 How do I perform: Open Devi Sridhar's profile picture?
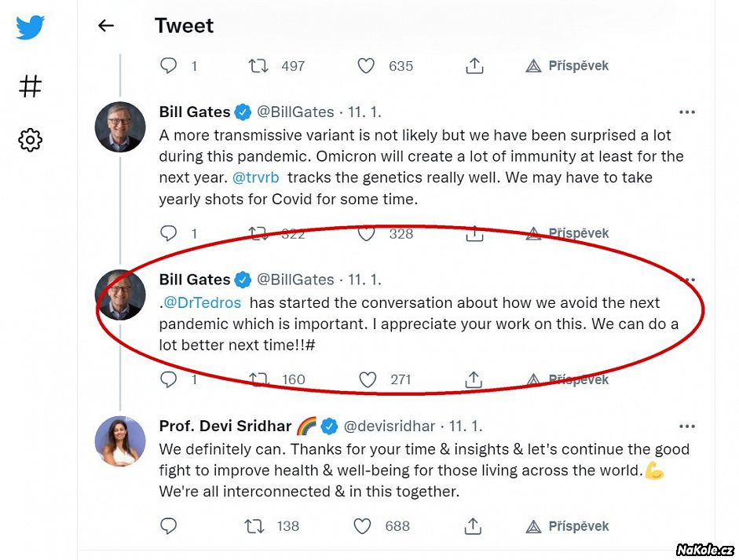120,441
